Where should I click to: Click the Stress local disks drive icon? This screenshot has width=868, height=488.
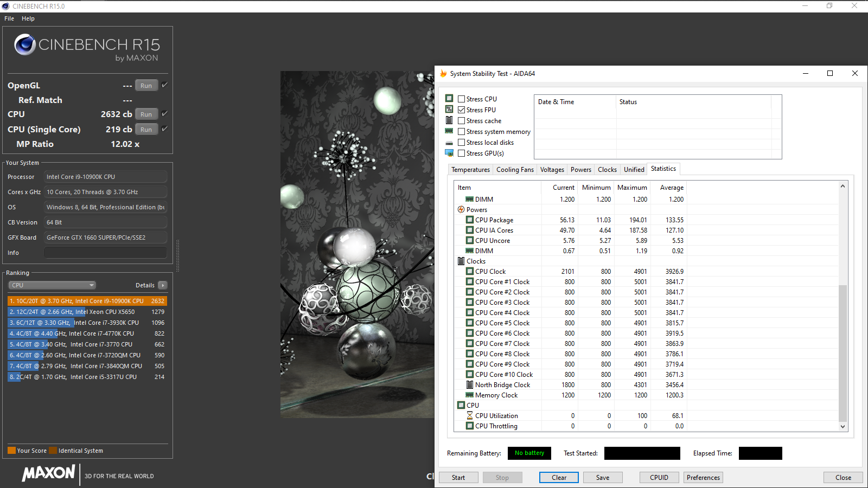coord(449,143)
